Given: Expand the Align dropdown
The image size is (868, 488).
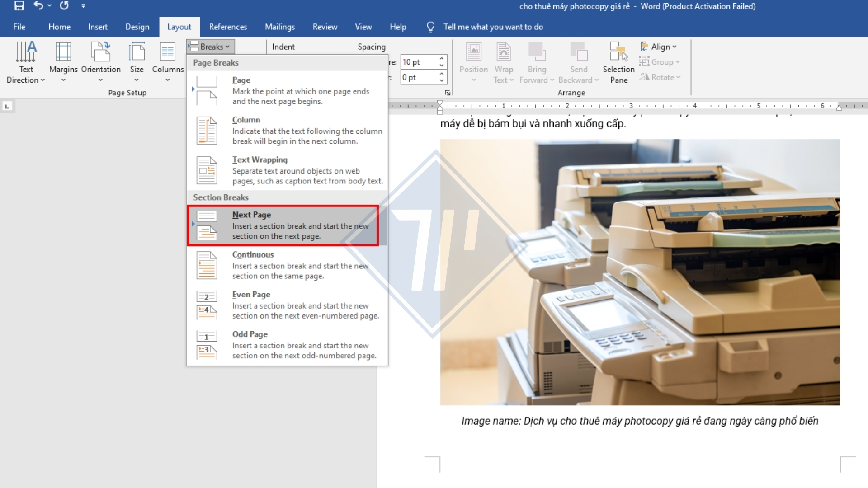Looking at the screenshot, I should pyautogui.click(x=660, y=47).
